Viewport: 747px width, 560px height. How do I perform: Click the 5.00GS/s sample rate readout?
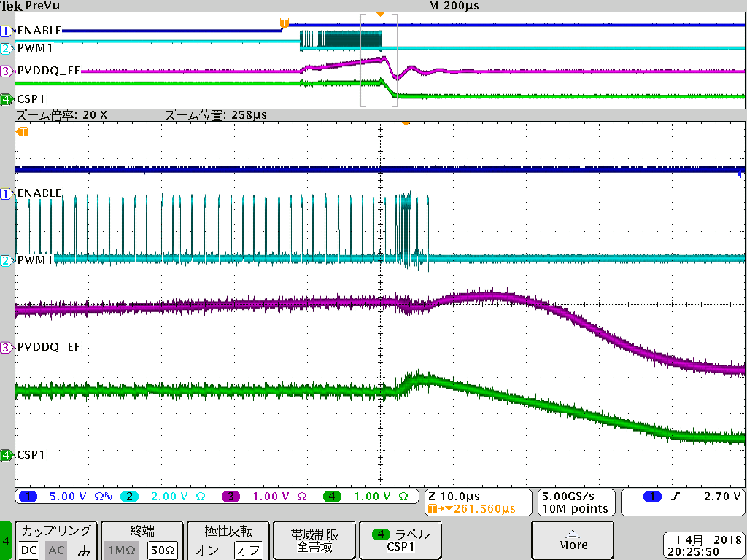coord(568,497)
